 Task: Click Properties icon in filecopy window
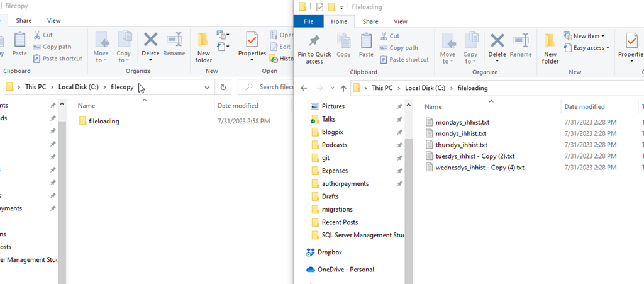click(x=252, y=41)
